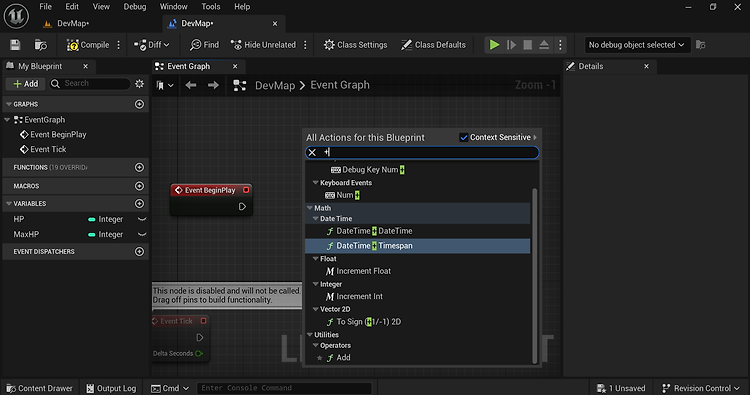Collapse the Math category
Viewport: 750px width, 395px height.
pyautogui.click(x=310, y=208)
